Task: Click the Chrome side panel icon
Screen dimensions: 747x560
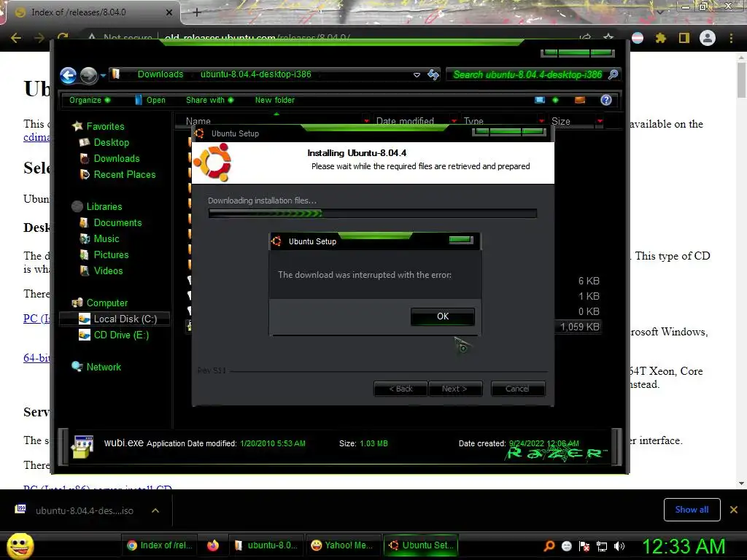Action: (x=684, y=38)
